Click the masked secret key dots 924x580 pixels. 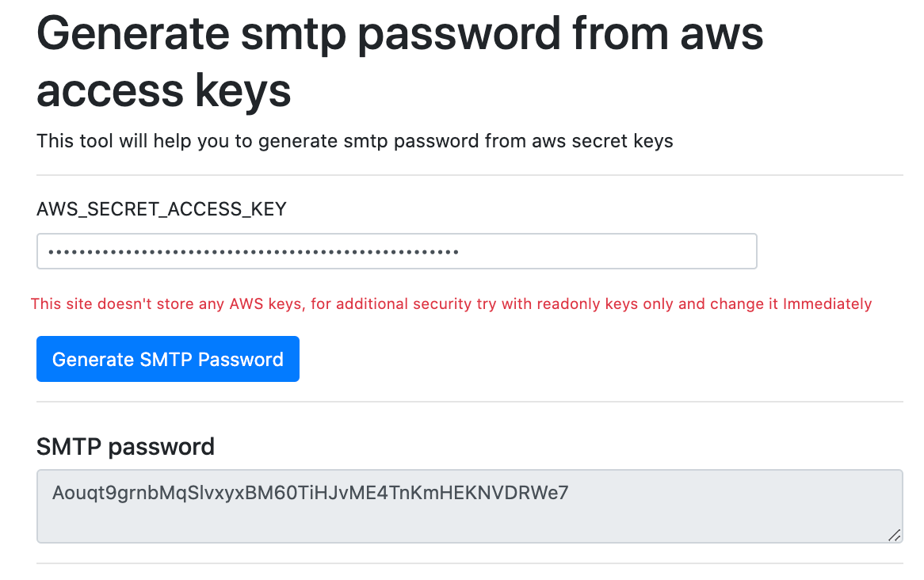coord(254,250)
